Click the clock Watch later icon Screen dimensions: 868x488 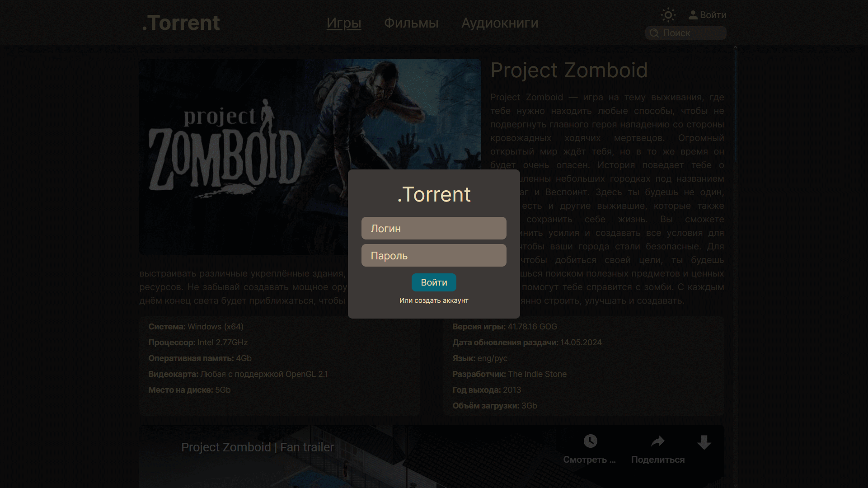click(590, 441)
